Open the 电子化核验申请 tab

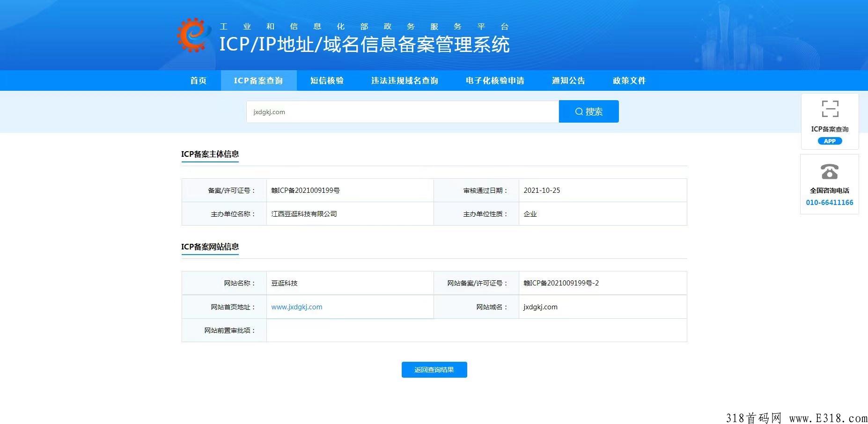click(495, 80)
